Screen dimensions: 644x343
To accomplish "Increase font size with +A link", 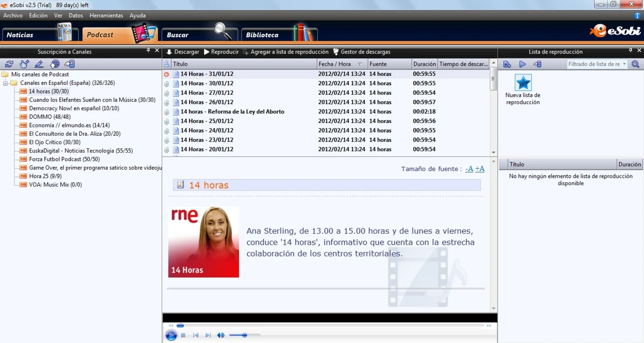I will click(480, 169).
